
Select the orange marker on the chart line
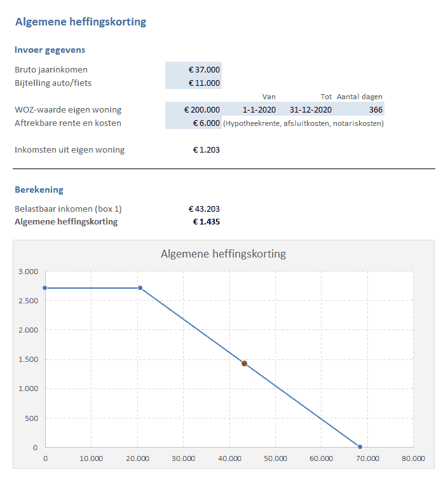[244, 364]
